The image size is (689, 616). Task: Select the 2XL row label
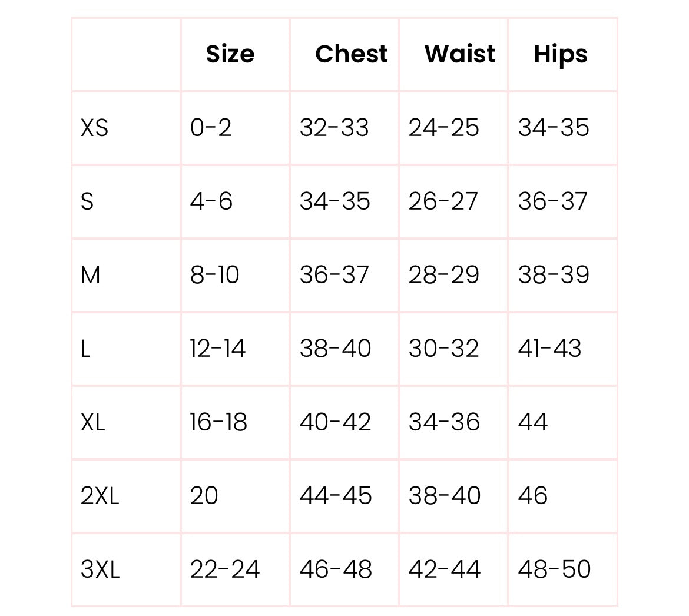(100, 496)
